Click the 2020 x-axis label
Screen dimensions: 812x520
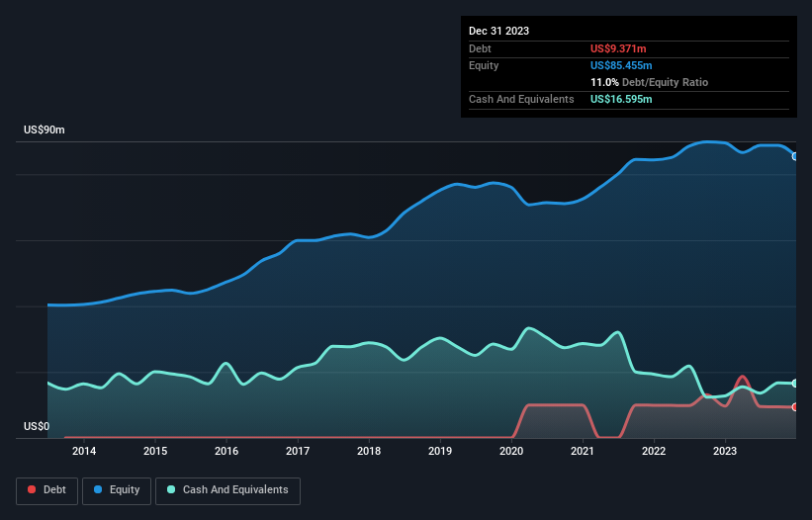(x=511, y=451)
